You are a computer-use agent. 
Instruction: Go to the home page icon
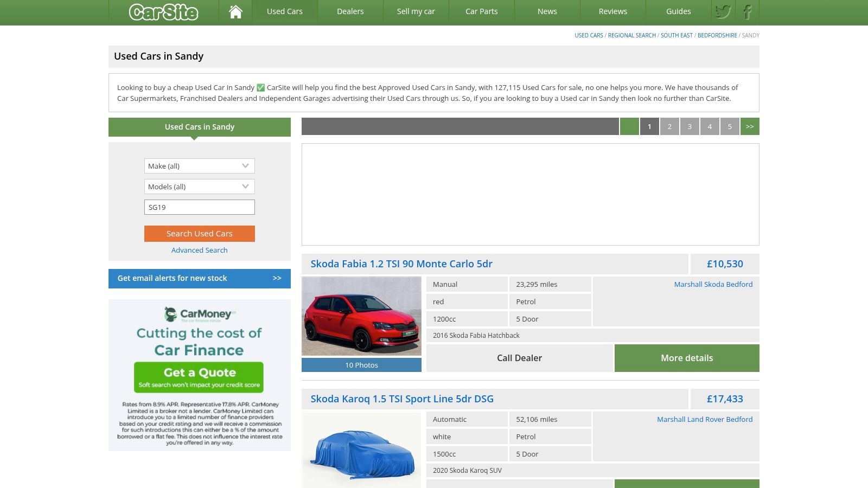[x=235, y=12]
